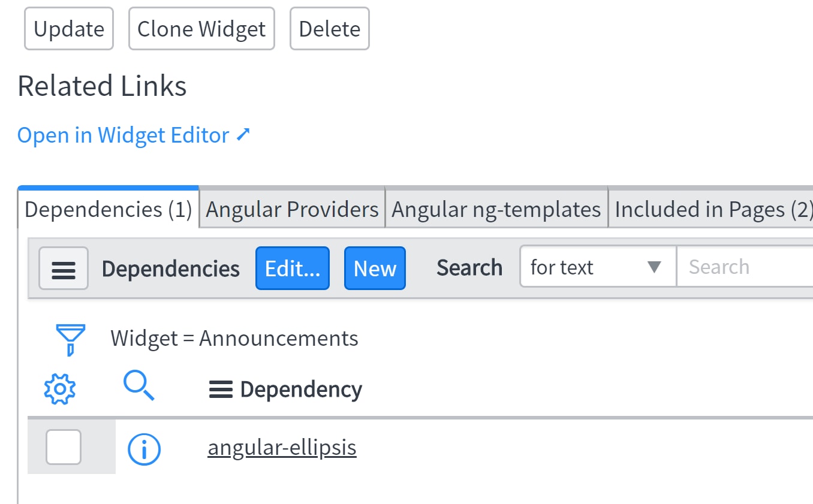The image size is (813, 504).
Task: Click the Delete button
Action: point(330,29)
